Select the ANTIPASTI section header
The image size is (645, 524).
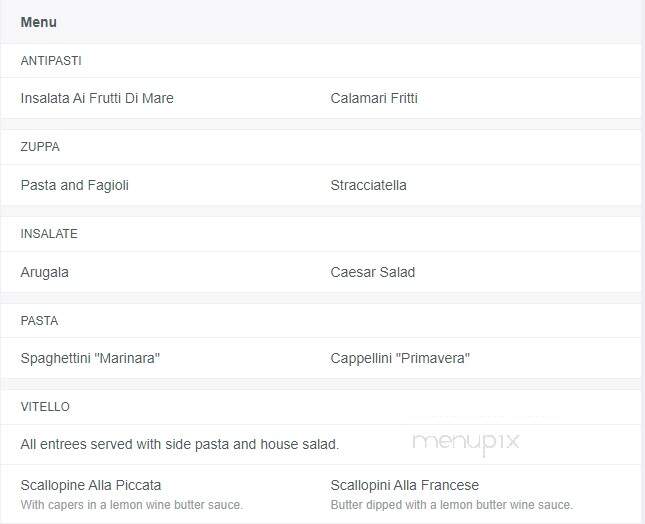[51, 61]
